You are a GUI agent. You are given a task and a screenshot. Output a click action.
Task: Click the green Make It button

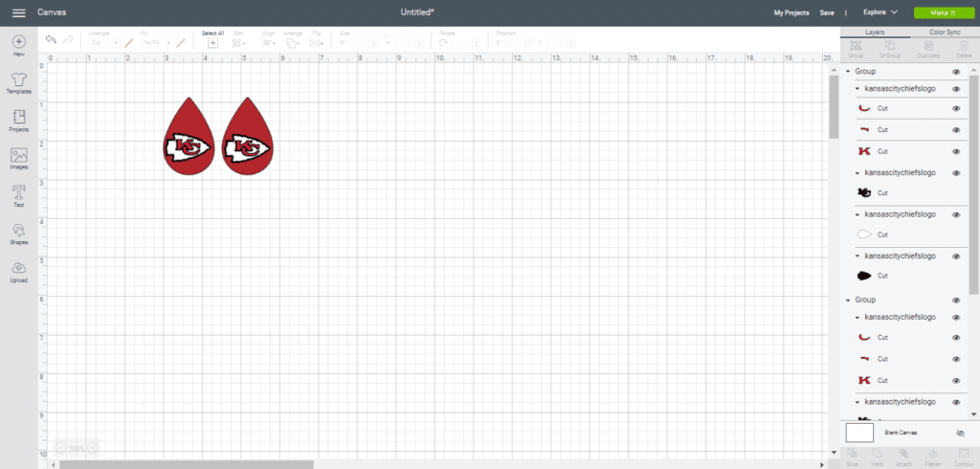(941, 12)
